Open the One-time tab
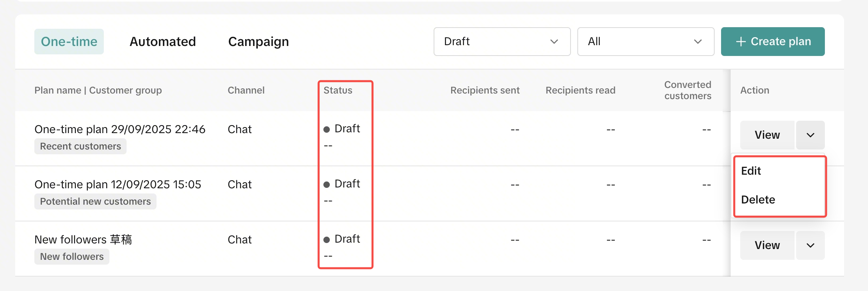The width and height of the screenshot is (868, 291). point(69,42)
